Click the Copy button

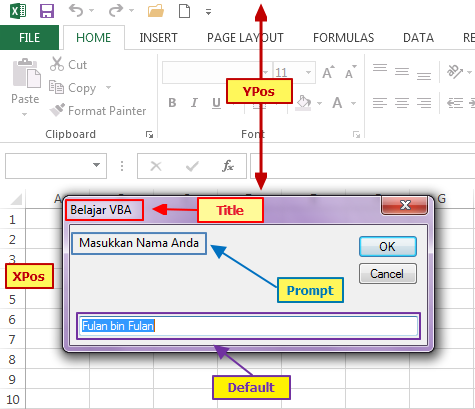click(73, 88)
